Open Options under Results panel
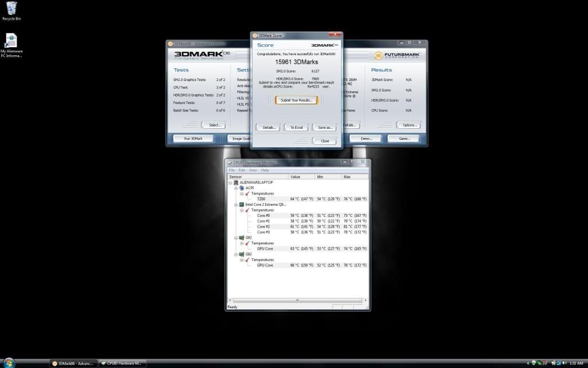This screenshot has width=588, height=368. [408, 125]
